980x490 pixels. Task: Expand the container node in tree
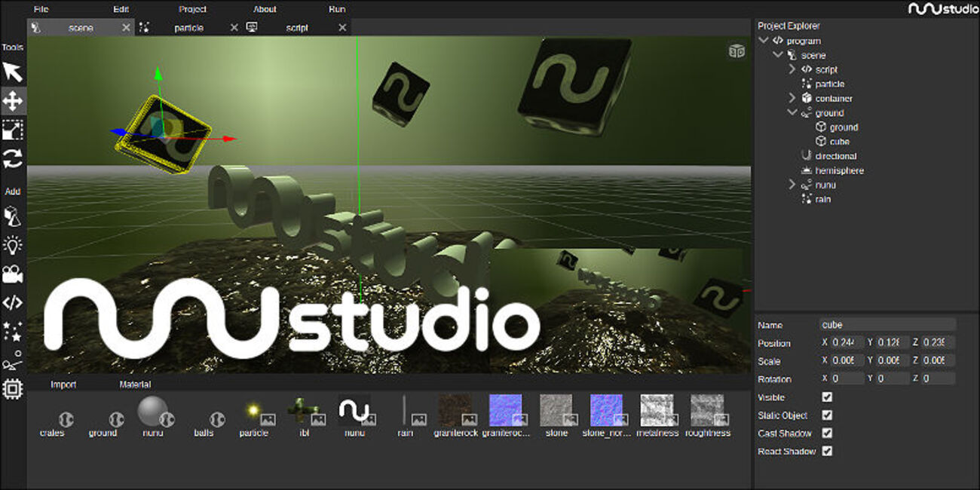[792, 99]
